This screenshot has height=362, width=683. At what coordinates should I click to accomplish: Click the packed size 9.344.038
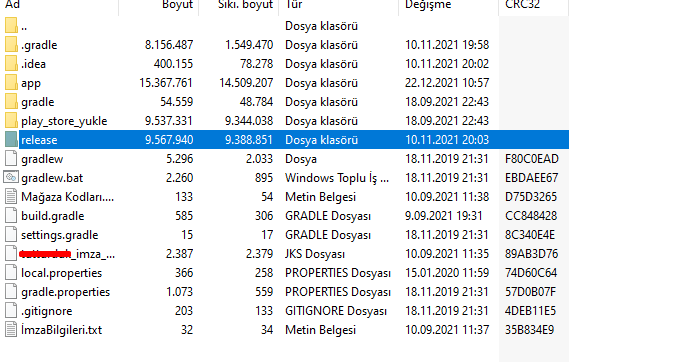click(x=249, y=121)
